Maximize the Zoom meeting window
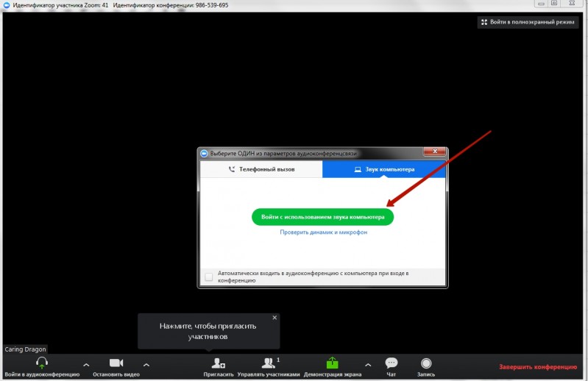The width and height of the screenshot is (588, 381). (x=554, y=4)
